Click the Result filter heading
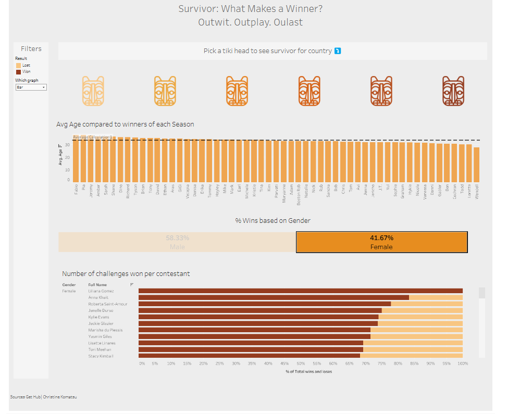Viewport: 532px width, 414px height. pyautogui.click(x=21, y=59)
